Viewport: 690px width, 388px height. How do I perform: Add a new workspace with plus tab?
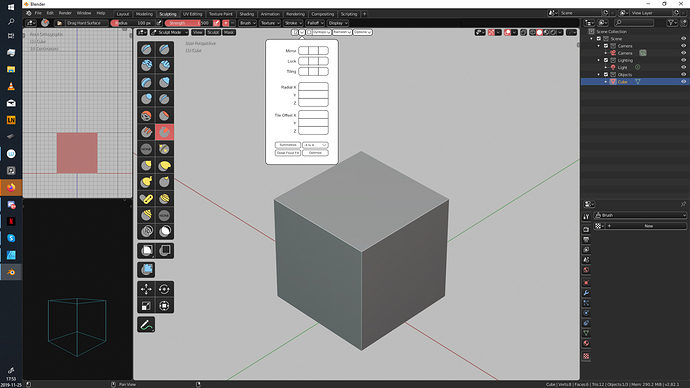click(x=364, y=14)
